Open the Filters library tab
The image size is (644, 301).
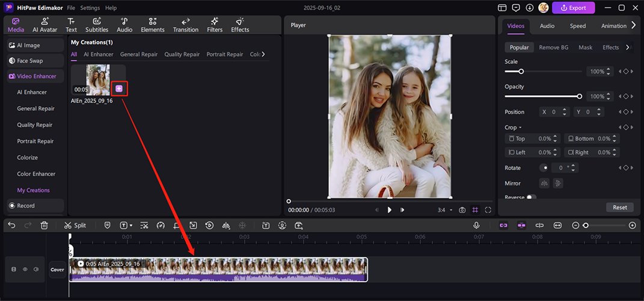(x=215, y=25)
